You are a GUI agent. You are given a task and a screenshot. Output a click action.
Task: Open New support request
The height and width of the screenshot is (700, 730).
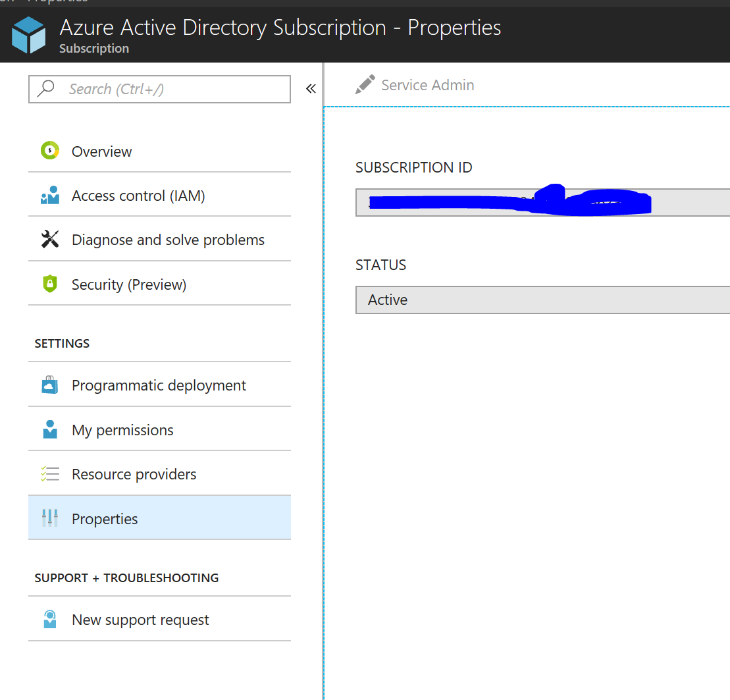[140, 619]
